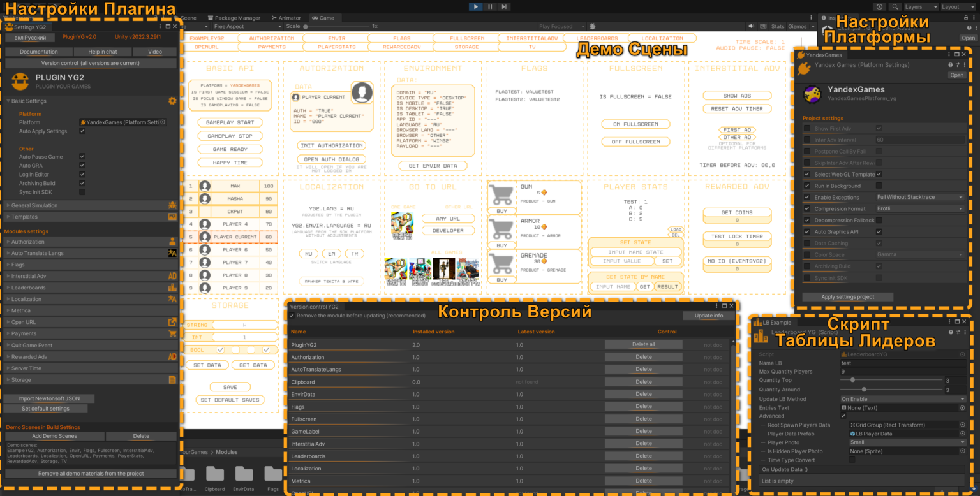Open the Layers dropdown
980x496 pixels.
coord(921,6)
